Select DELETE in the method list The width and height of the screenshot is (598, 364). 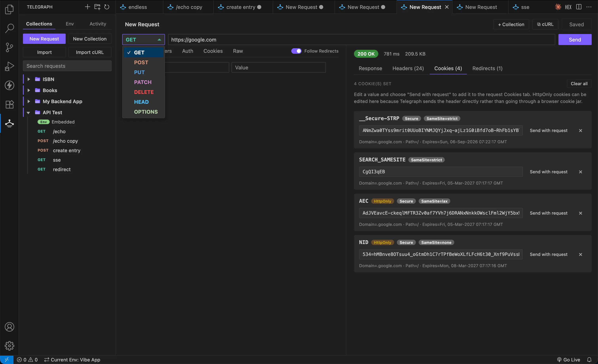click(143, 92)
